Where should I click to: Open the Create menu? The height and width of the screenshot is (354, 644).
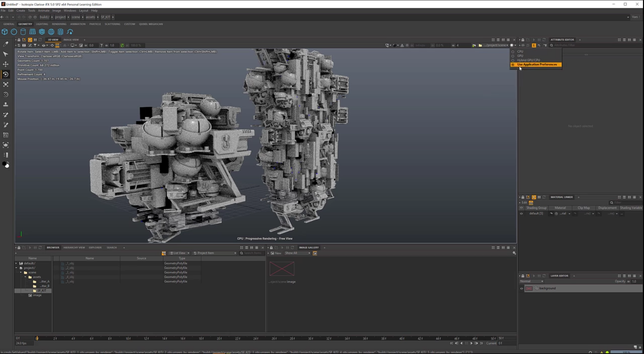coord(21,10)
